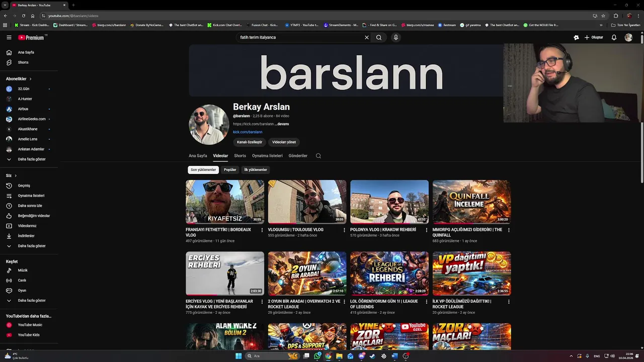Click the search magnifier button
The height and width of the screenshot is (362, 644).
coord(379,37)
